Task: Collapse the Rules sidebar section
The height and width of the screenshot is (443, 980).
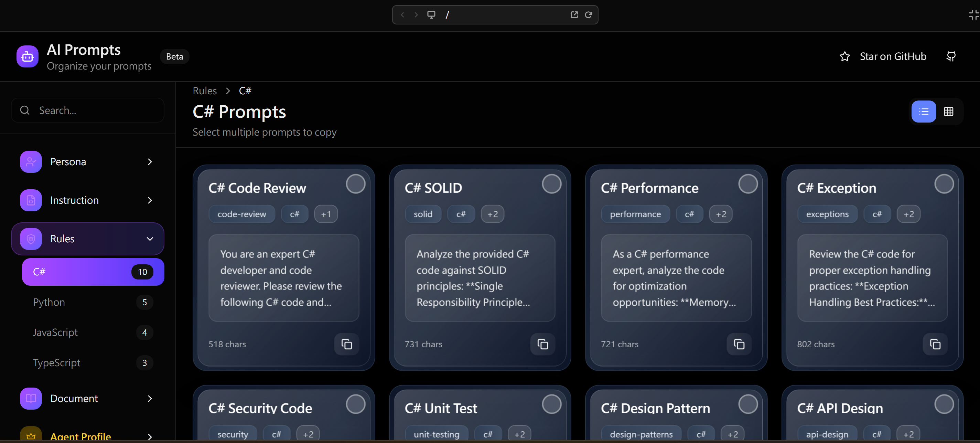Action: 150,239
